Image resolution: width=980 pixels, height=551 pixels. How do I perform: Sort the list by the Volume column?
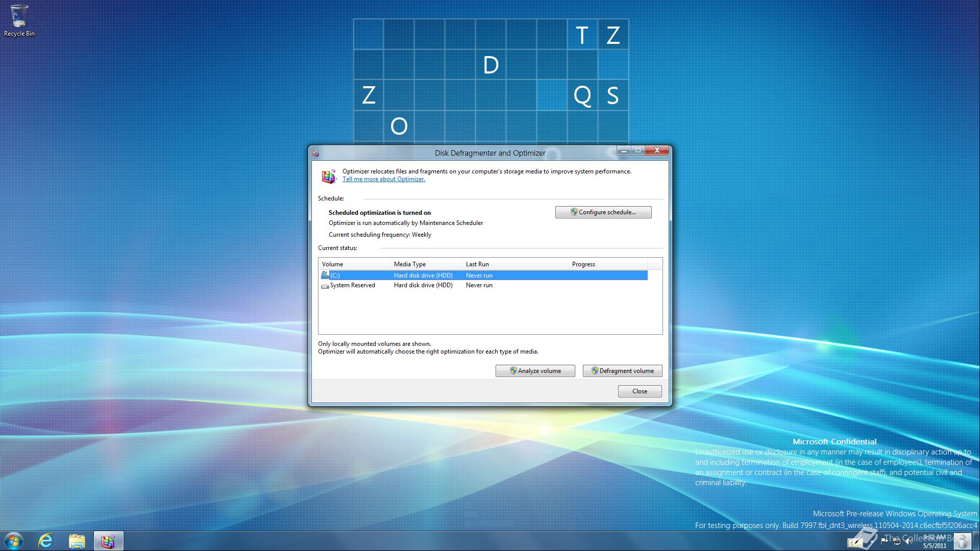354,264
